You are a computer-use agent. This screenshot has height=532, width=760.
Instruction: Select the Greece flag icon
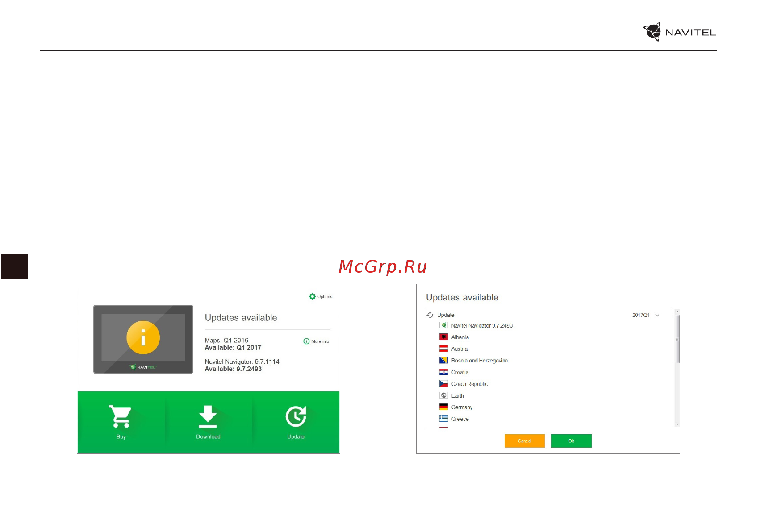pos(443,419)
